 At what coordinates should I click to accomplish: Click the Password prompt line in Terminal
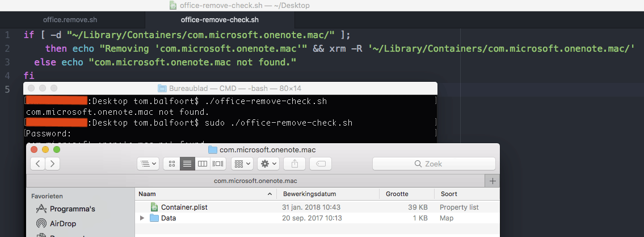point(49,134)
